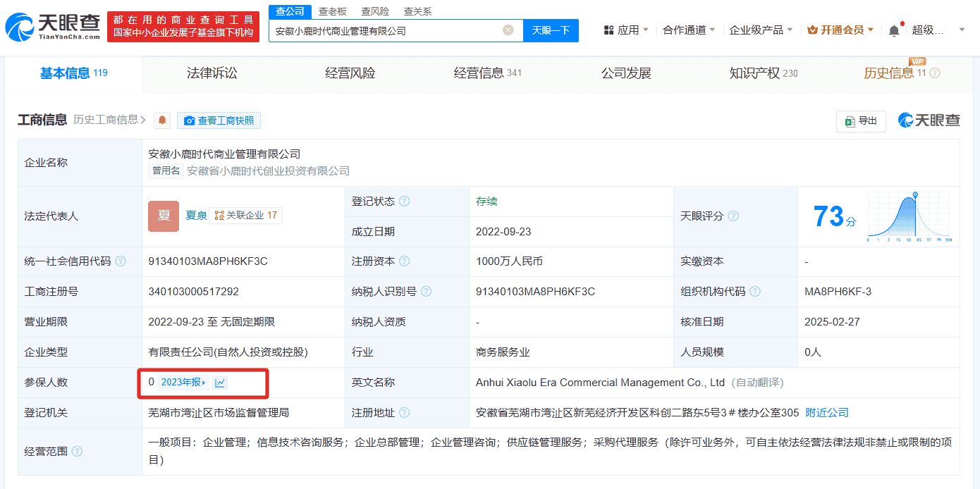Open the 经营信息 tab

pyautogui.click(x=487, y=73)
